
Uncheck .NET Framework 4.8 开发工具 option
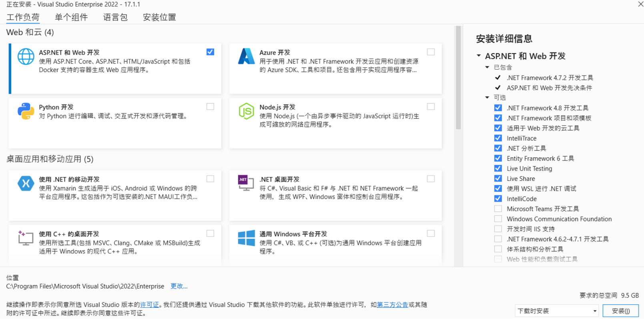click(498, 108)
